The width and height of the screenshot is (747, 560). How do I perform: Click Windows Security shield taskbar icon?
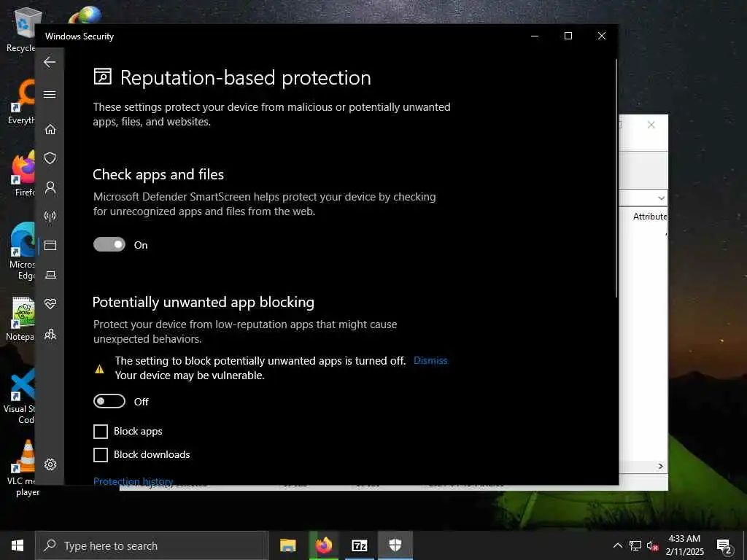395,545
